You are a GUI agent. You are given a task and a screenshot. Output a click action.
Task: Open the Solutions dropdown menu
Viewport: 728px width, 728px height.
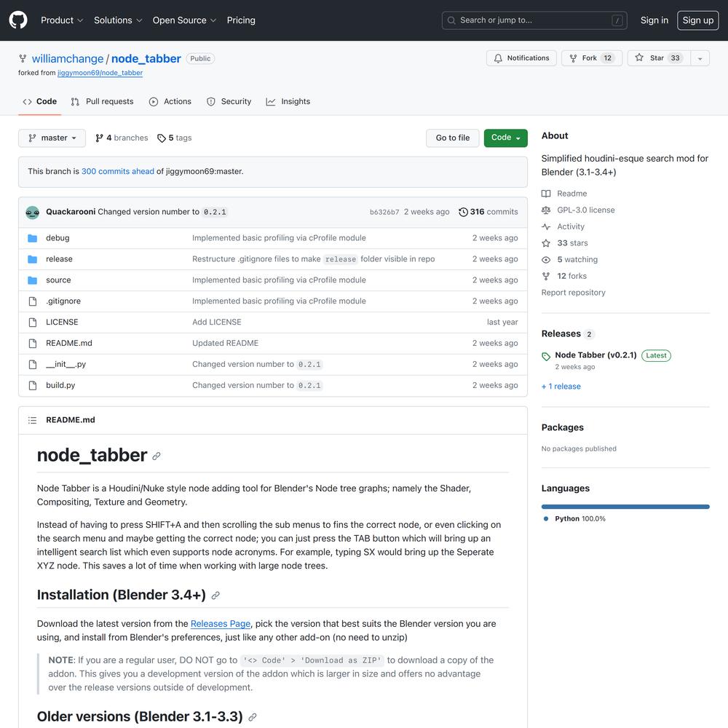118,20
